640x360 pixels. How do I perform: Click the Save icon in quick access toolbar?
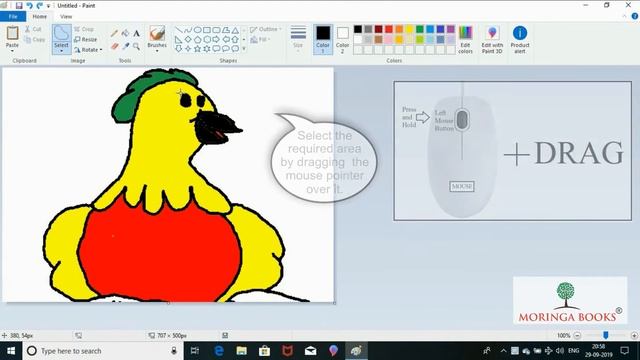point(19,6)
